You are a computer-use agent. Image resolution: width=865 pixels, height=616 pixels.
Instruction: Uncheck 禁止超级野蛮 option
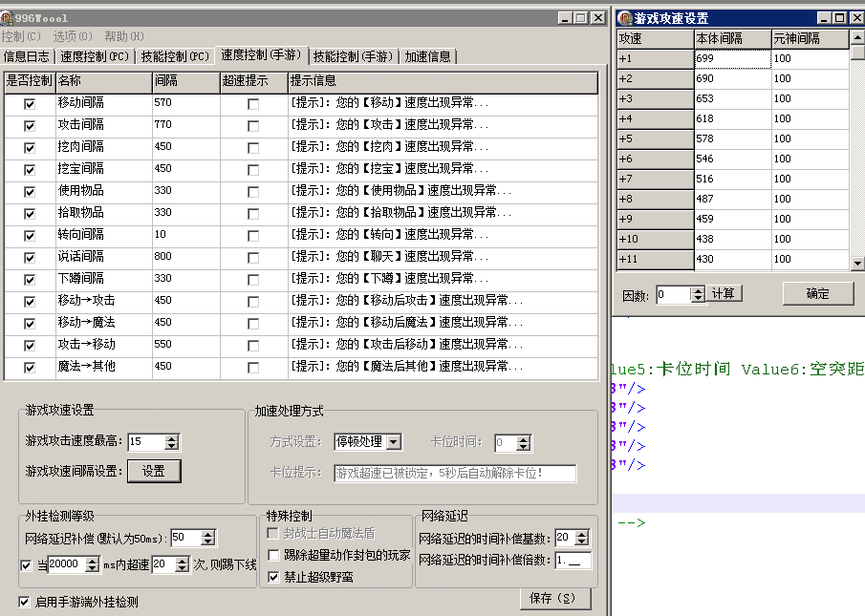(x=273, y=577)
